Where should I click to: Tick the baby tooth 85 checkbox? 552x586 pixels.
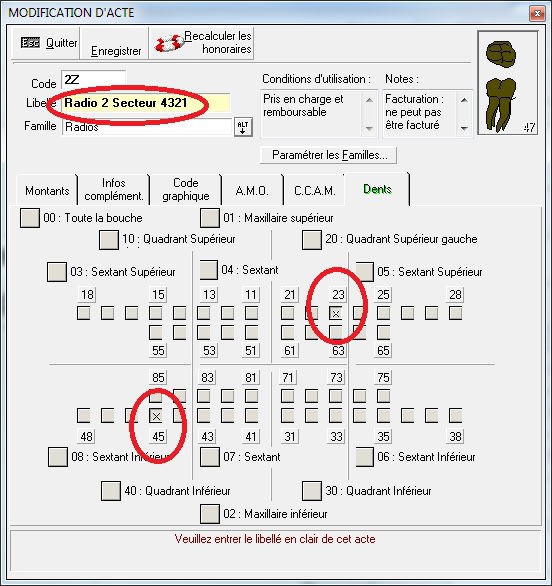pyautogui.click(x=155, y=396)
